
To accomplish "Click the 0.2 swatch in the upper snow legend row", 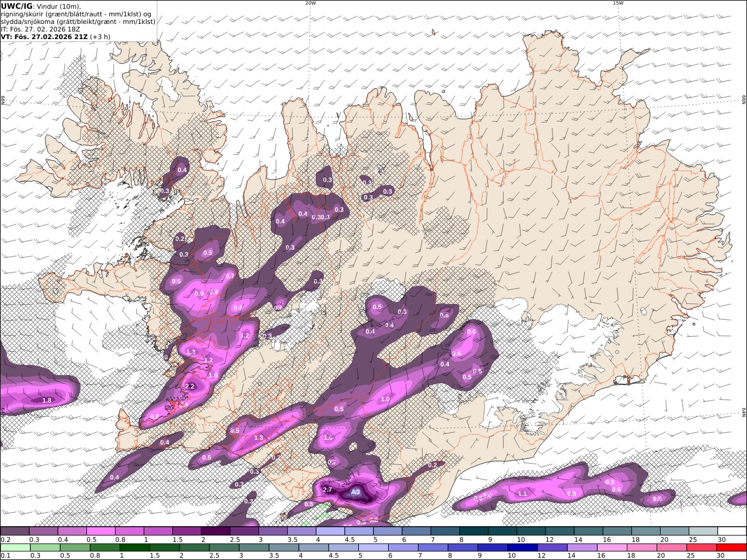I will pos(15,531).
